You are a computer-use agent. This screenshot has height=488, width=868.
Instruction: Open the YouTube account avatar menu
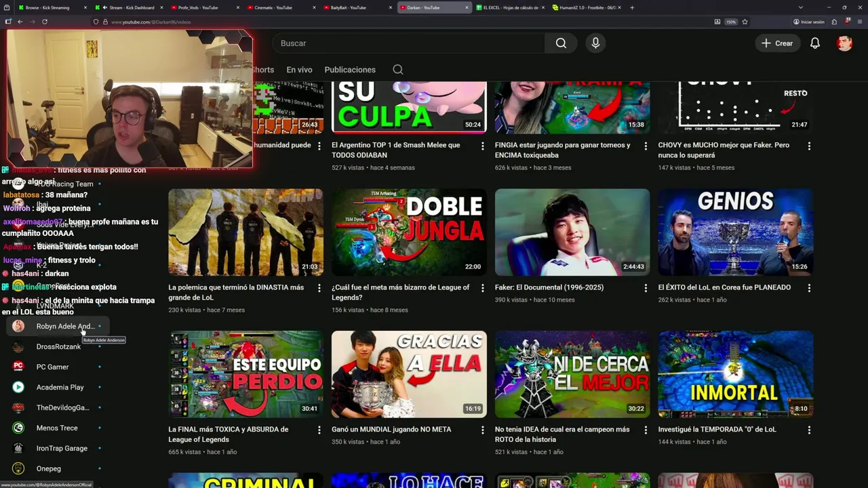point(844,43)
